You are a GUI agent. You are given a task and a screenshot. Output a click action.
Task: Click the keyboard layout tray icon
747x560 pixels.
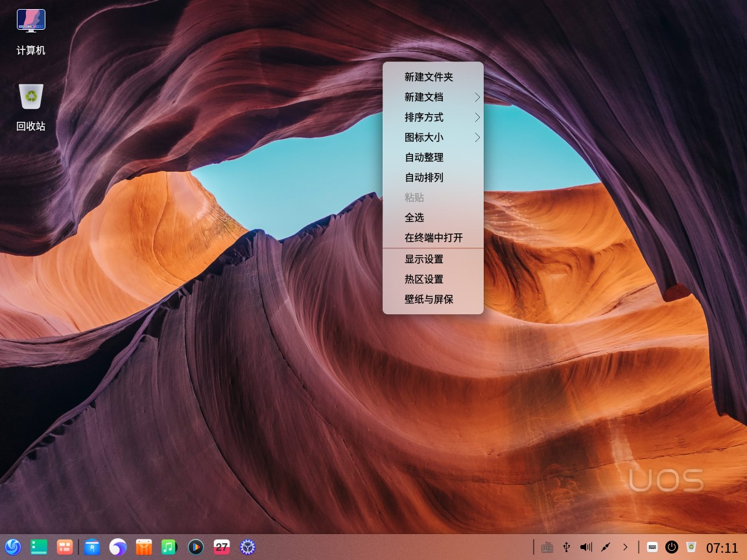point(547,547)
